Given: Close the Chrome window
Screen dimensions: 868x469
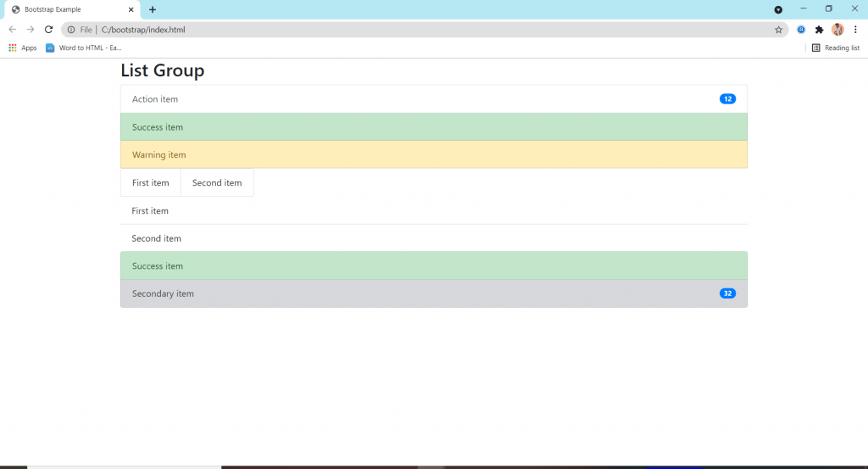Looking at the screenshot, I should [854, 8].
